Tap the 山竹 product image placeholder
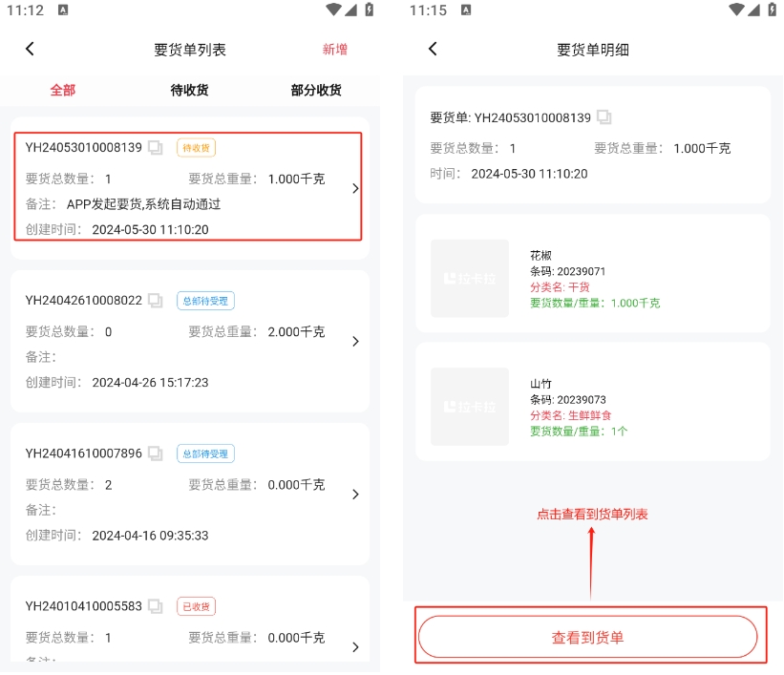The width and height of the screenshot is (784, 675). pos(470,407)
